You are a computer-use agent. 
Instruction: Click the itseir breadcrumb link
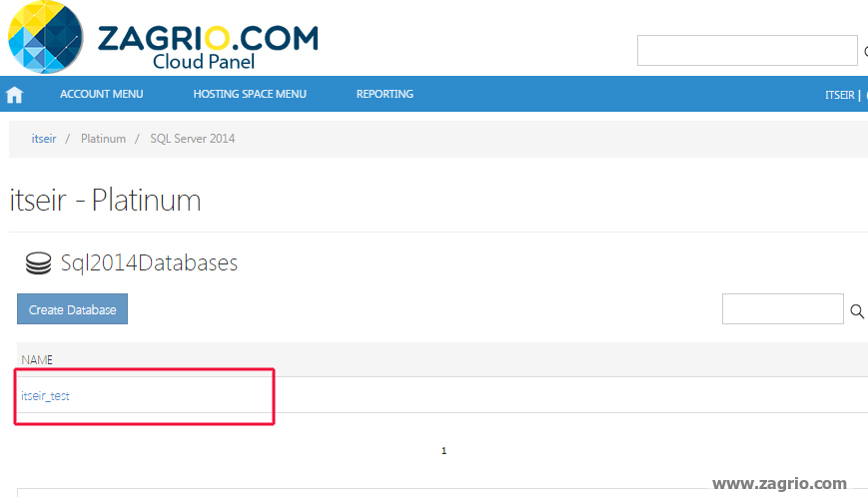click(x=44, y=139)
